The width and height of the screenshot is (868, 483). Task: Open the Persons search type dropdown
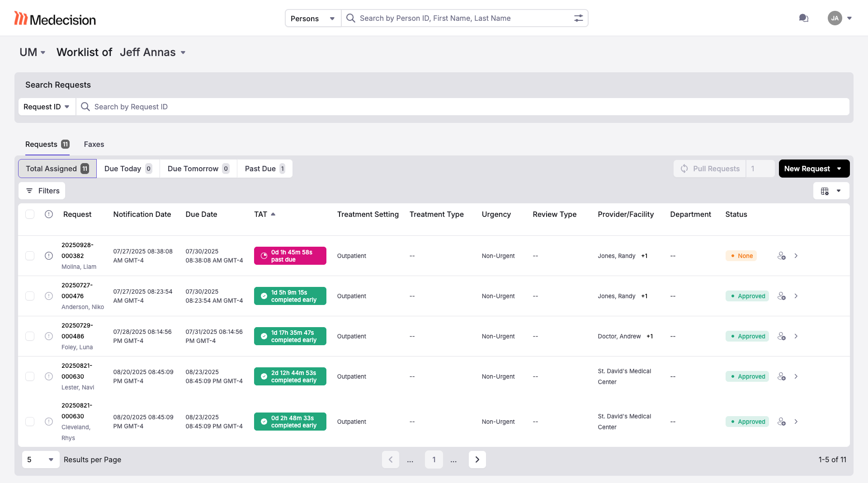tap(312, 18)
